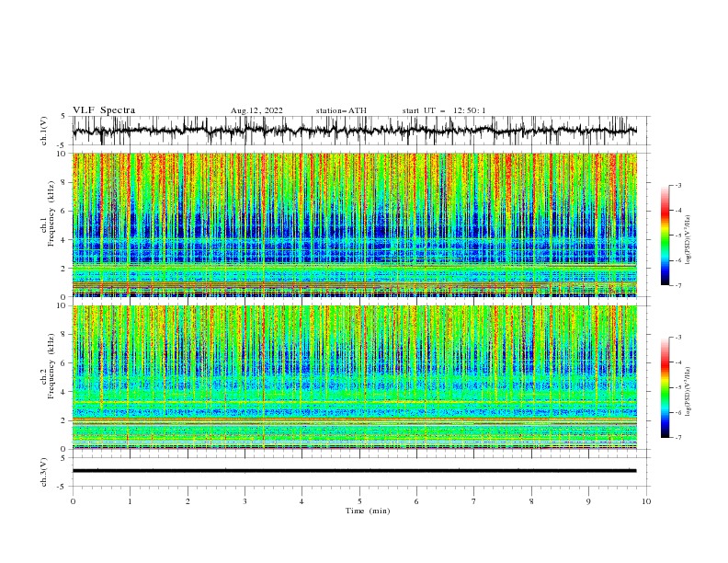Click time axis tick label "0"
Viewport: 728px width, 563px height.
tap(73, 501)
